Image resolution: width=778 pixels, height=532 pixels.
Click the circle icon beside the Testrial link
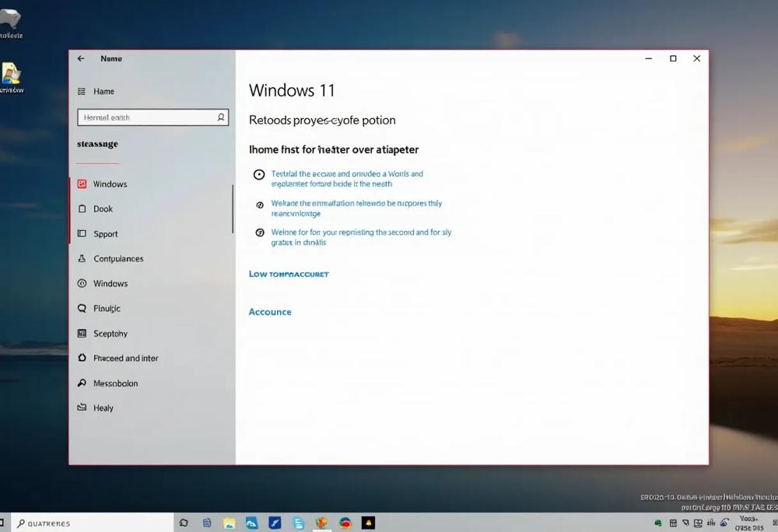point(259,174)
